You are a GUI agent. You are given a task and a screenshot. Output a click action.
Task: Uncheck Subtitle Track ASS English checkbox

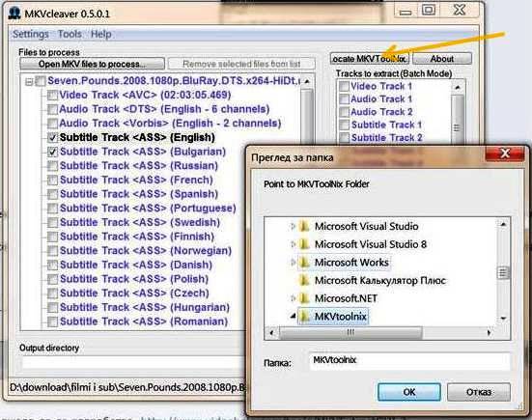coord(52,137)
